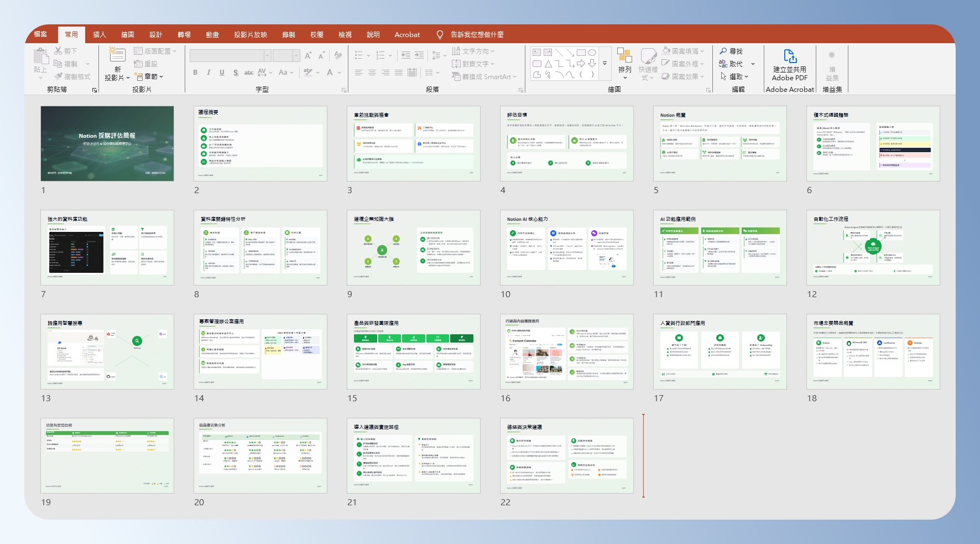Image resolution: width=980 pixels, height=544 pixels.
Task: Toggle Italic text formatting
Action: tap(208, 72)
